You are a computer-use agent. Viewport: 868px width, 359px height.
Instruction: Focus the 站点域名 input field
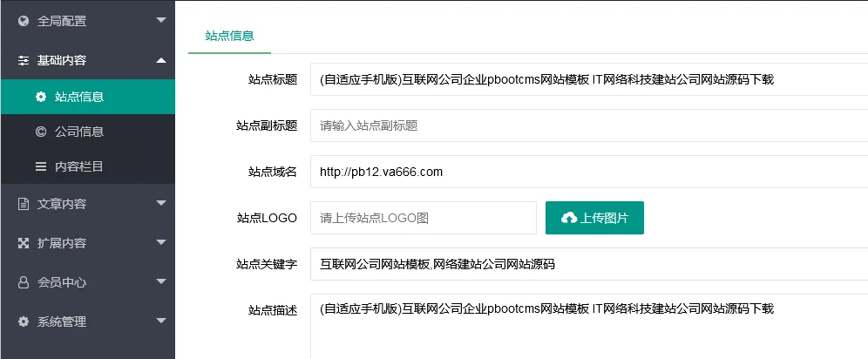pyautogui.click(x=589, y=172)
